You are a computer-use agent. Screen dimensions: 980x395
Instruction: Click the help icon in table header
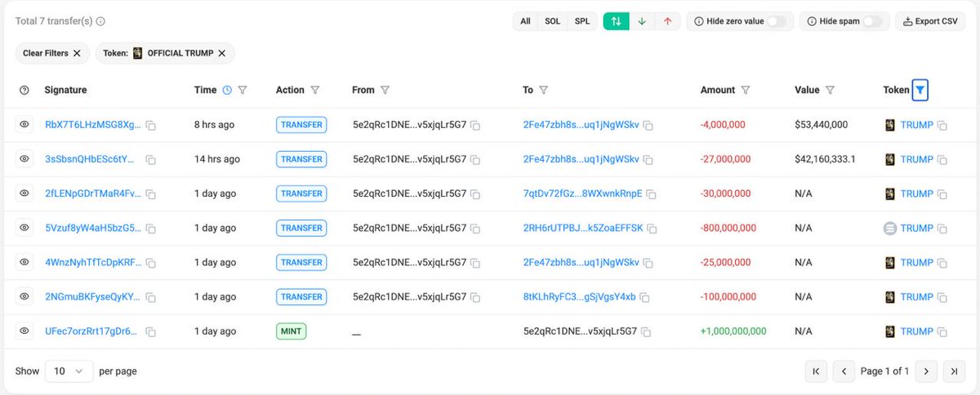(x=24, y=90)
